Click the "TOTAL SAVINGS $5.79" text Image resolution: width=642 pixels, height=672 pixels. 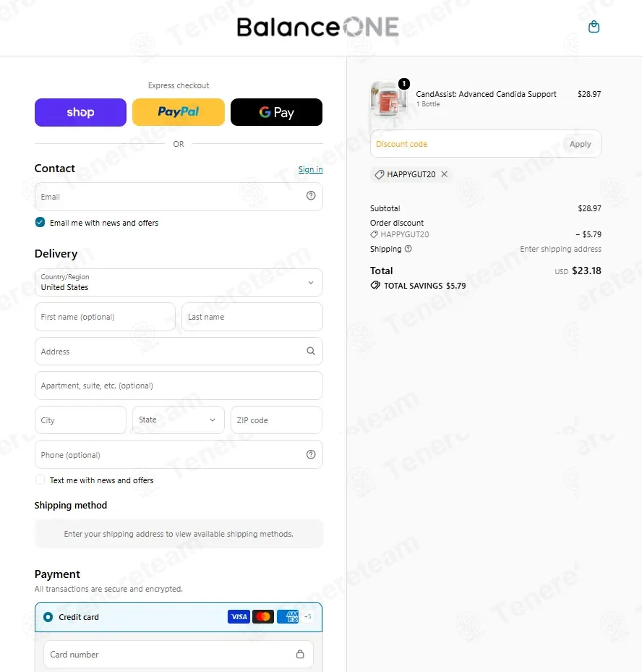point(425,286)
